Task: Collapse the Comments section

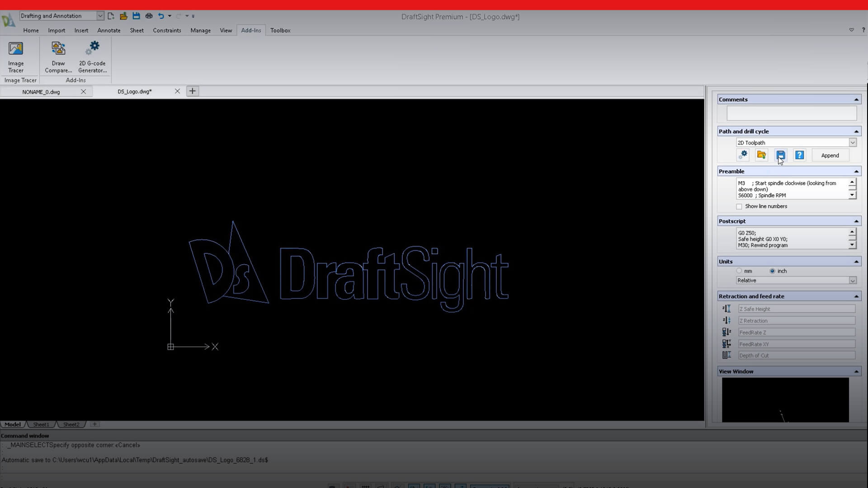Action: [x=856, y=99]
